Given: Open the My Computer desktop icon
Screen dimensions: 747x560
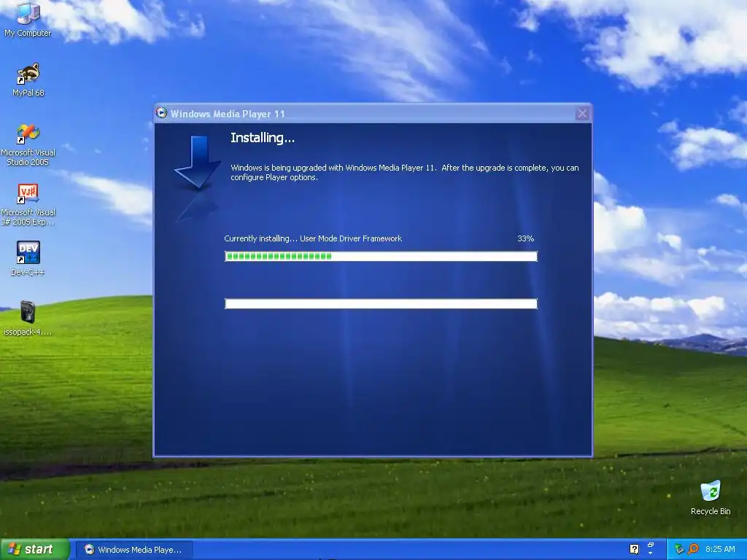Looking at the screenshot, I should point(28,19).
